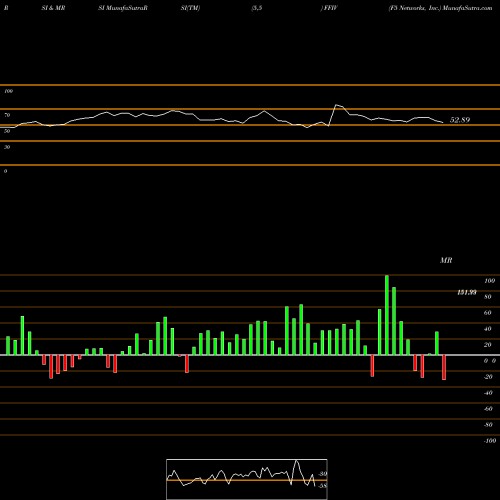This screenshot has width=500, height=500.
Task: Click the MR right axis label -100
Action: 490,441
